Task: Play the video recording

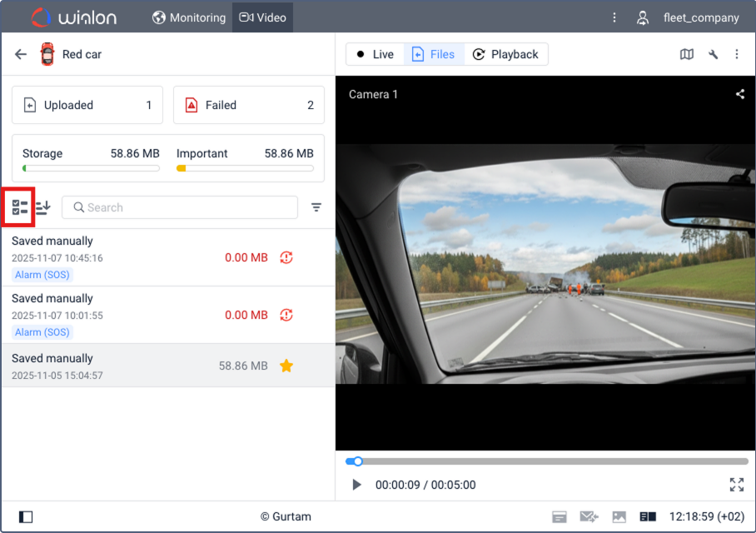Action: coord(357,485)
